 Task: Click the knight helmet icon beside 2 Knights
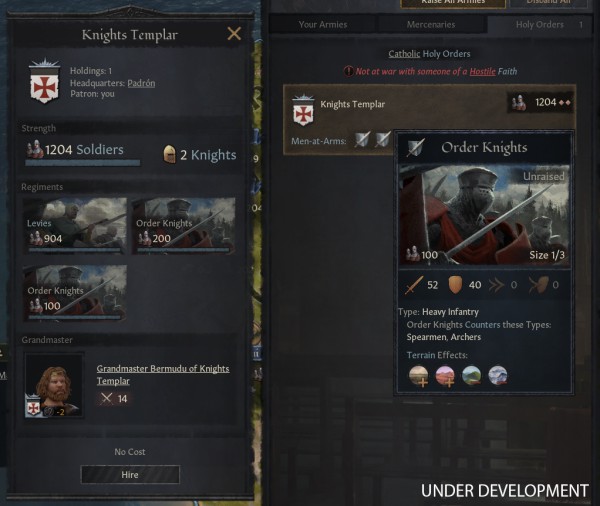click(x=169, y=154)
